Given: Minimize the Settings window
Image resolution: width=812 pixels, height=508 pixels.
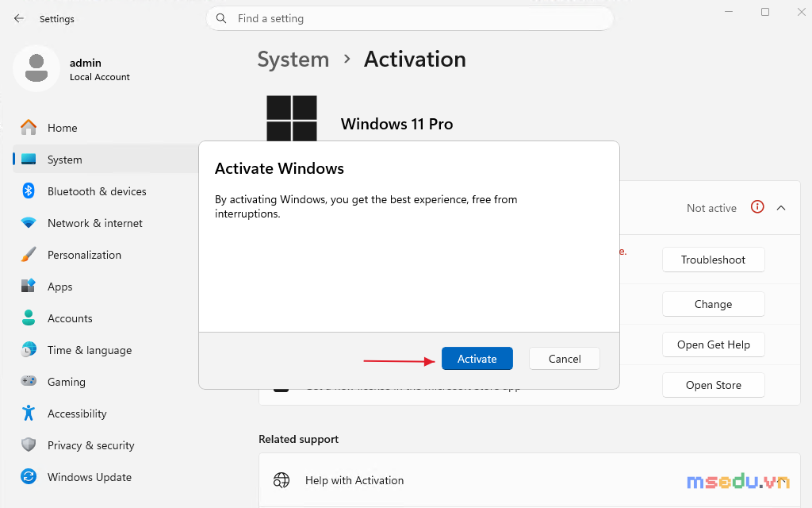Looking at the screenshot, I should click(x=729, y=11).
